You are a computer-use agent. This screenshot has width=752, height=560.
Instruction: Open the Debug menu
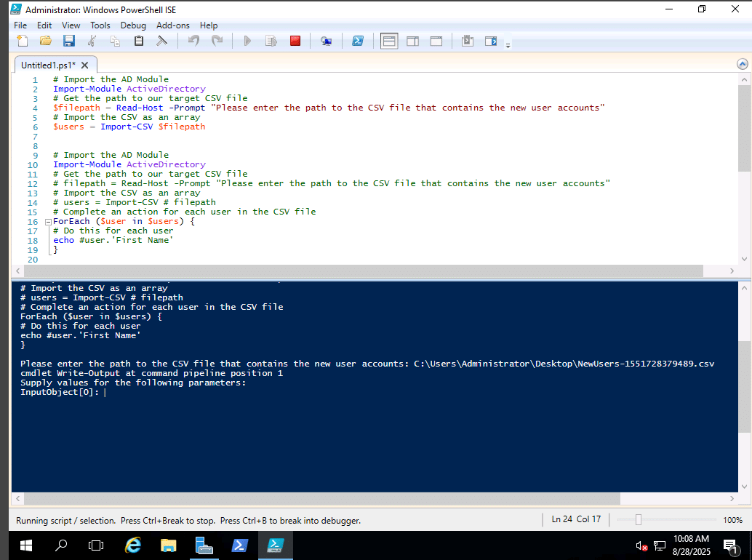click(x=133, y=25)
